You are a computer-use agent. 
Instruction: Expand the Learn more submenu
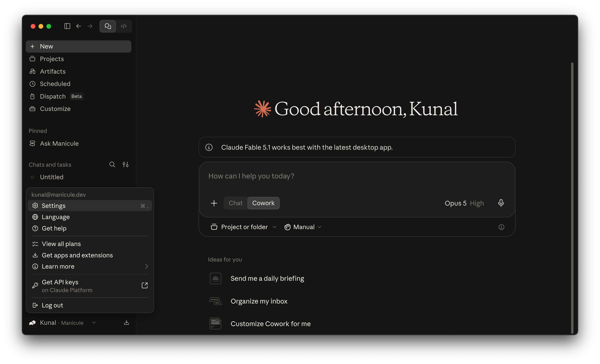pyautogui.click(x=90, y=266)
